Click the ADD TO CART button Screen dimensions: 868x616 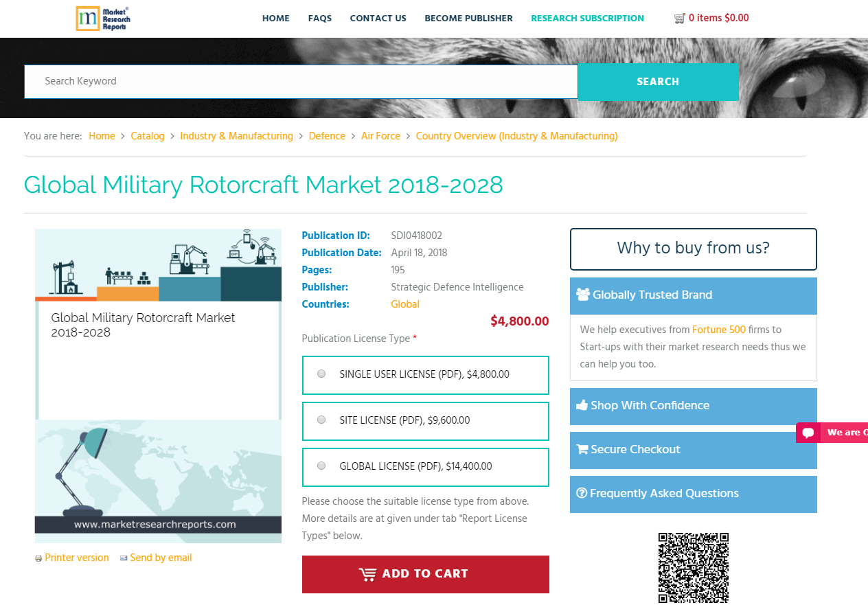[x=425, y=574]
